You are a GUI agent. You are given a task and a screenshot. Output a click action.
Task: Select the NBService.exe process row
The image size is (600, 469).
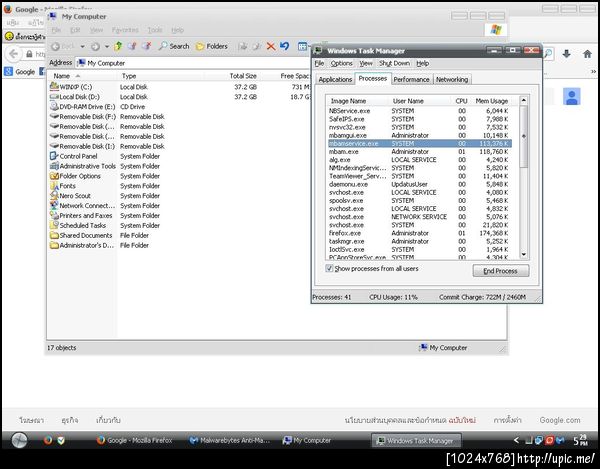click(419, 111)
